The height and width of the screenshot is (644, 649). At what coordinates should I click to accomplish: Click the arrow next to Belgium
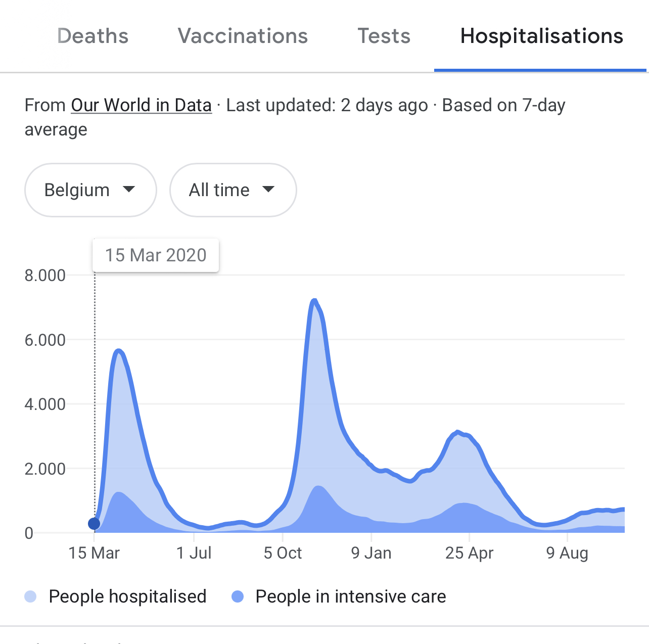tap(129, 190)
